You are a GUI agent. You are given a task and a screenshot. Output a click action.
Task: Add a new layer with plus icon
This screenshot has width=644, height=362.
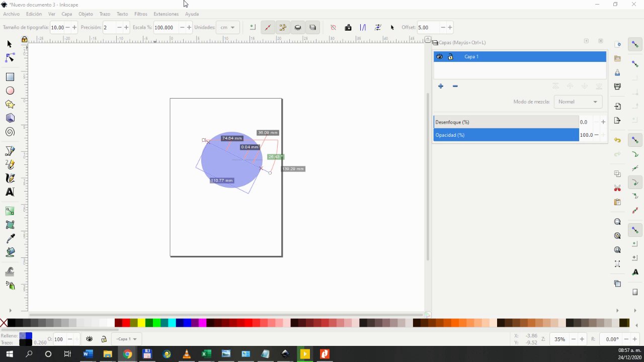pyautogui.click(x=441, y=86)
